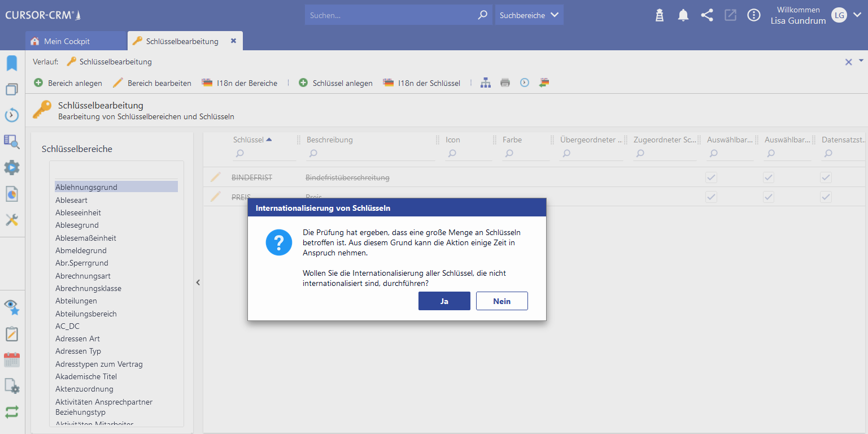868x434 pixels.
Task: Click the printer icon in toolbar
Action: 505,83
